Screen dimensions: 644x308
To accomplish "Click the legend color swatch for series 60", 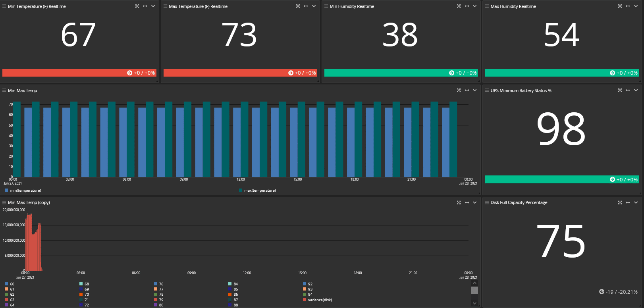I will tap(6, 284).
